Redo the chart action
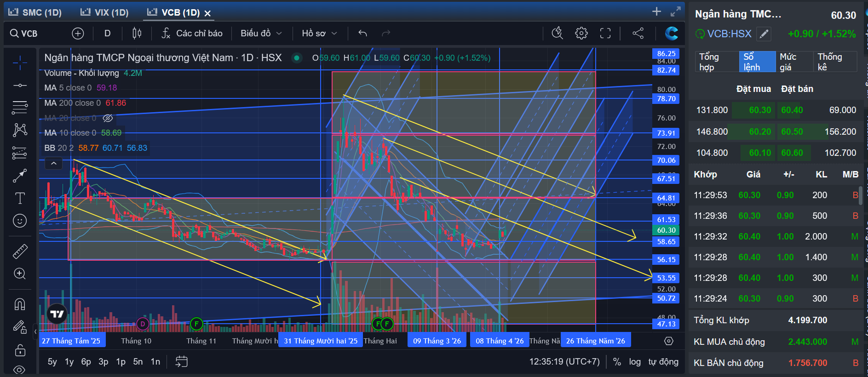The width and height of the screenshot is (868, 377). point(386,33)
